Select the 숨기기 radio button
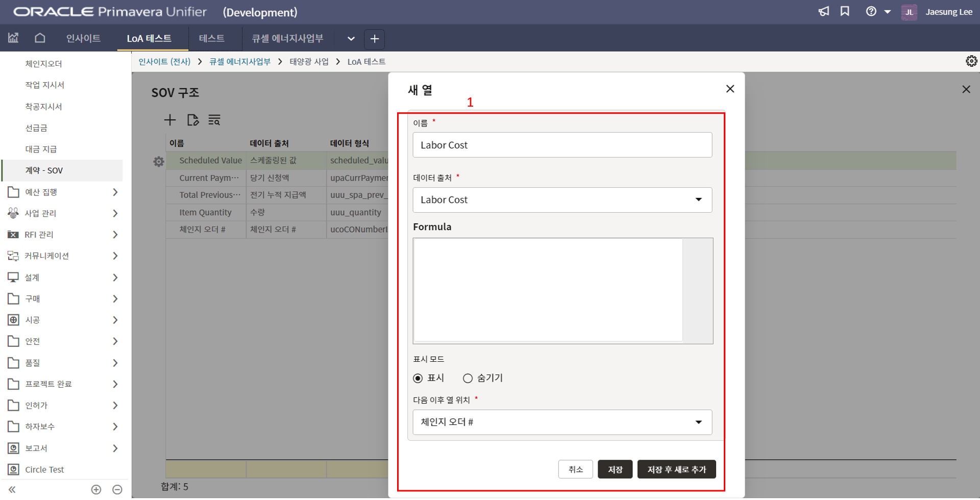The height and width of the screenshot is (500, 980). pyautogui.click(x=468, y=378)
